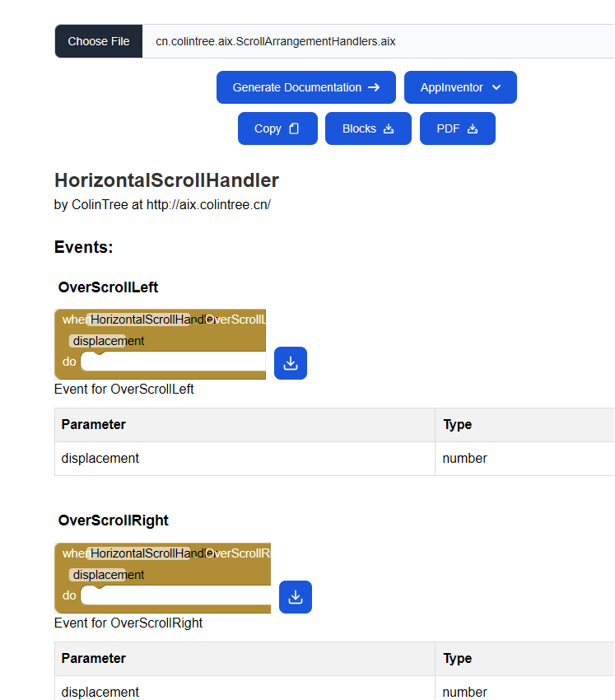Click the clipboard icon on Copy
This screenshot has width=615, height=700.
click(294, 128)
